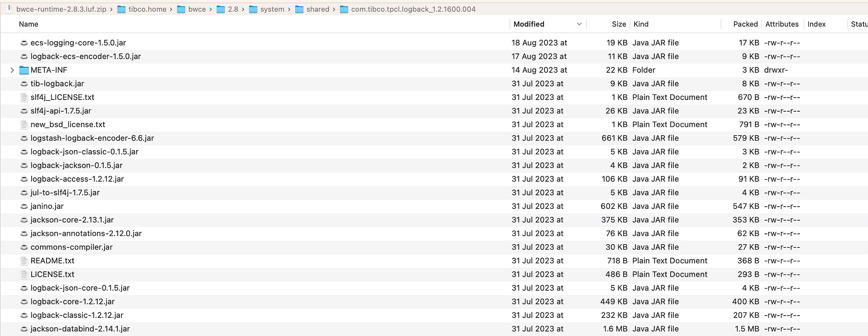868x336 pixels.
Task: Click the jackson-annotations-2.12.0.jar icon
Action: [24, 233]
